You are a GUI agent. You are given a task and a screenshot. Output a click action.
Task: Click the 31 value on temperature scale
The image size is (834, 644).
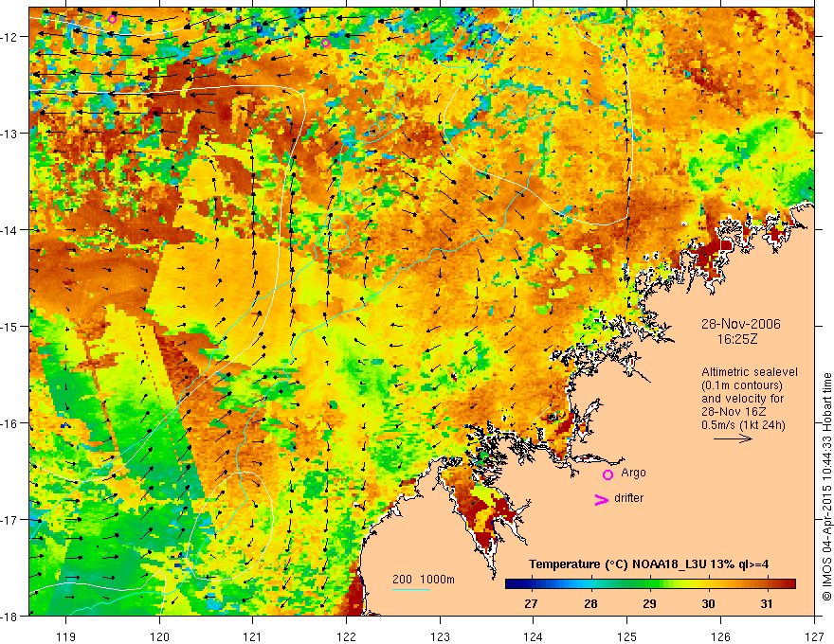click(767, 603)
